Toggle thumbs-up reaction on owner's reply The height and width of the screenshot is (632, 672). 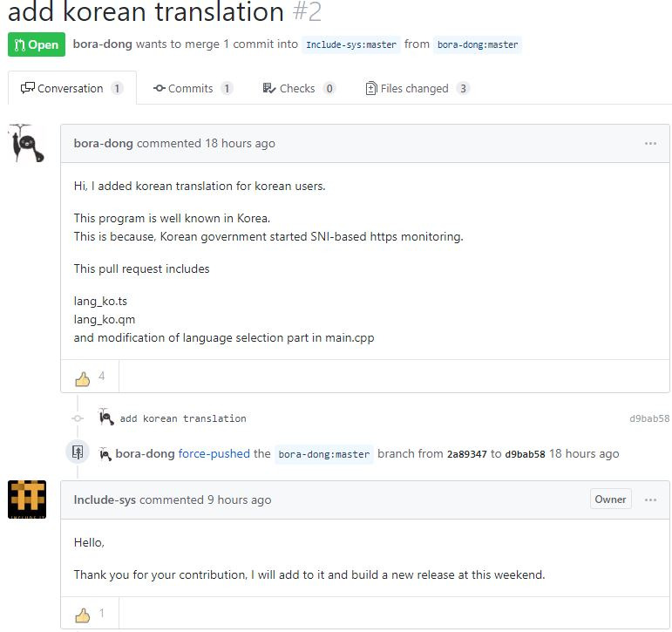pos(90,614)
